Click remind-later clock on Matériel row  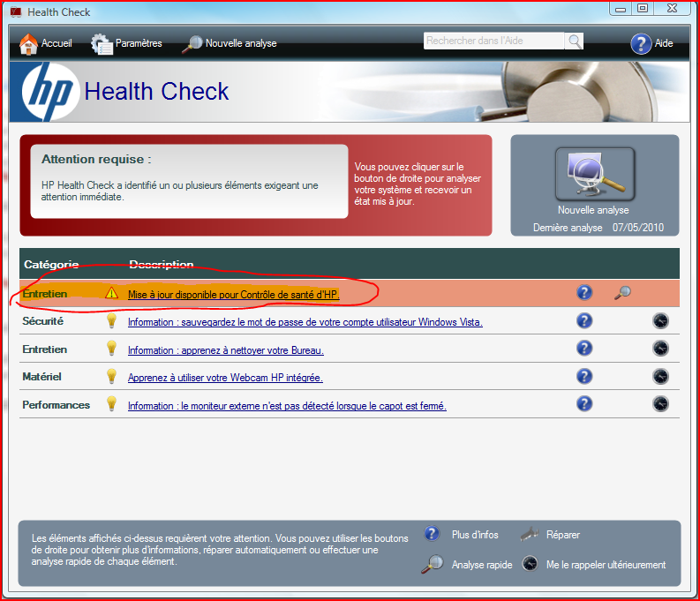point(660,377)
